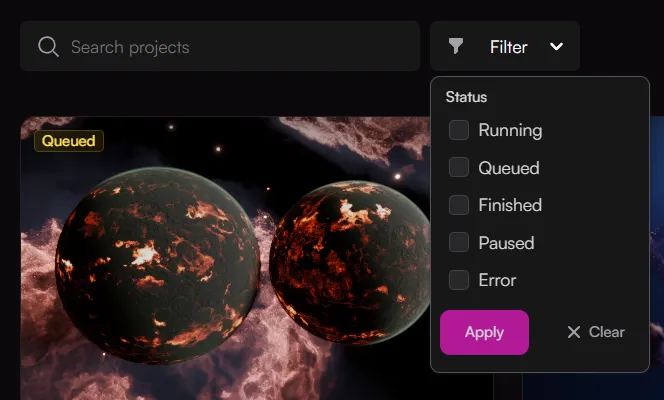This screenshot has height=400, width=664.
Task: Check the Running status checkbox
Action: point(459,130)
